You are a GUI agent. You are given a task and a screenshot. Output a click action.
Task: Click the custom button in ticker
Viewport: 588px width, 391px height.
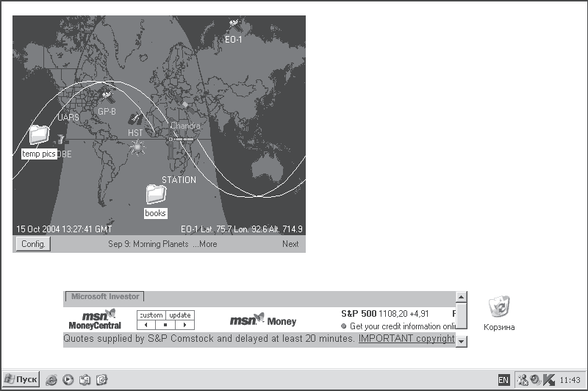tap(151, 315)
